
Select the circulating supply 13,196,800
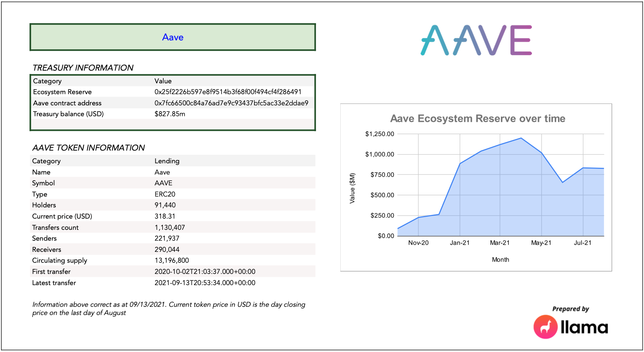[x=171, y=260]
